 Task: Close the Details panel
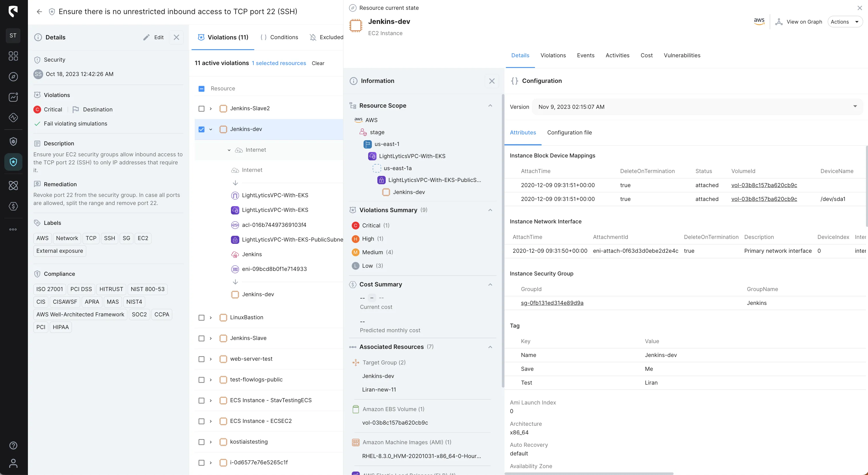coord(176,37)
